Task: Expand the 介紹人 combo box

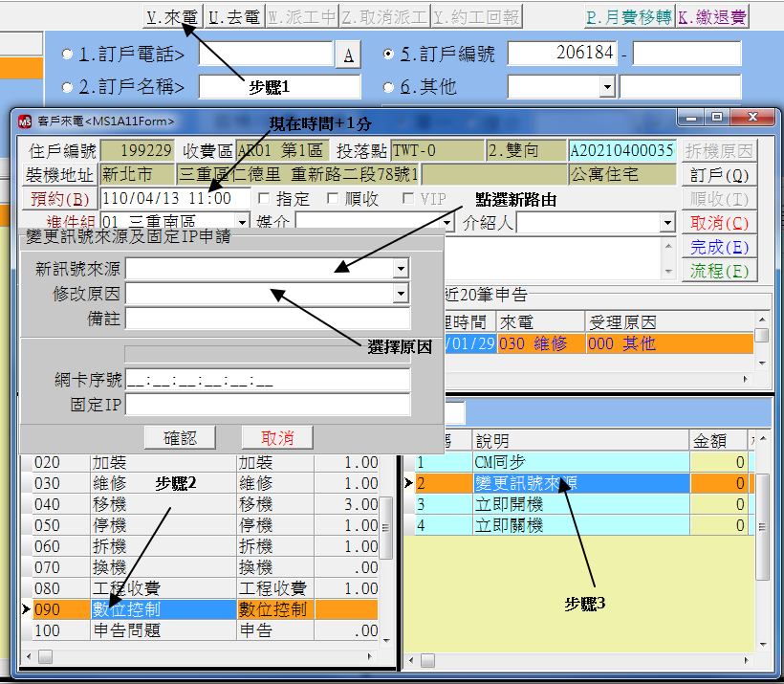Action: pos(666,223)
